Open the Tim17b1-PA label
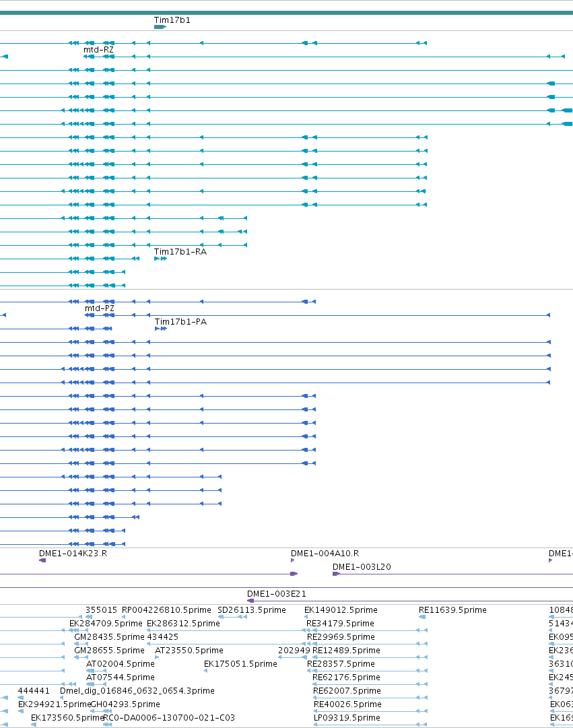Screen dimensions: 573x728 tap(180, 322)
